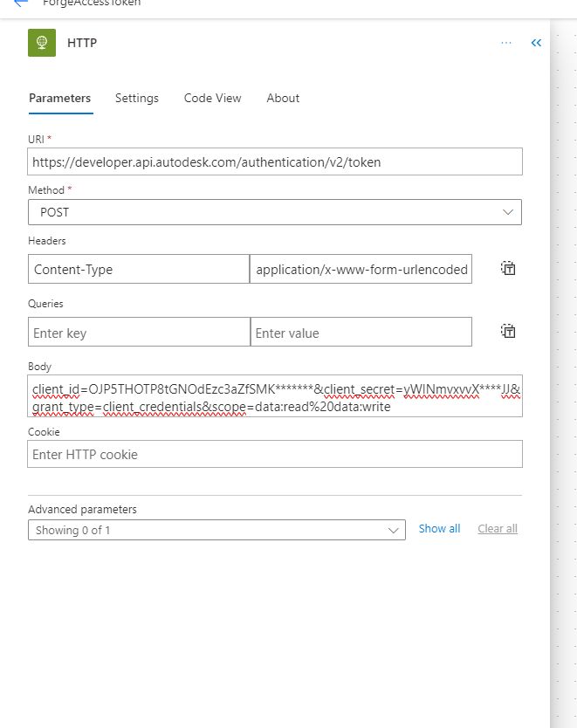The height and width of the screenshot is (728, 577).
Task: Expand the Advanced parameters dropdown
Action: click(x=216, y=530)
